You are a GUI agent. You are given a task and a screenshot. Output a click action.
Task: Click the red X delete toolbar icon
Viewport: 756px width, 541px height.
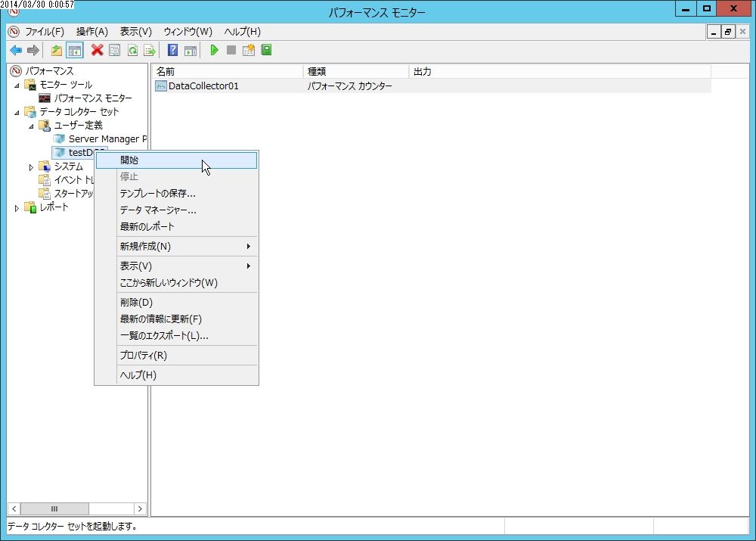tap(95, 50)
